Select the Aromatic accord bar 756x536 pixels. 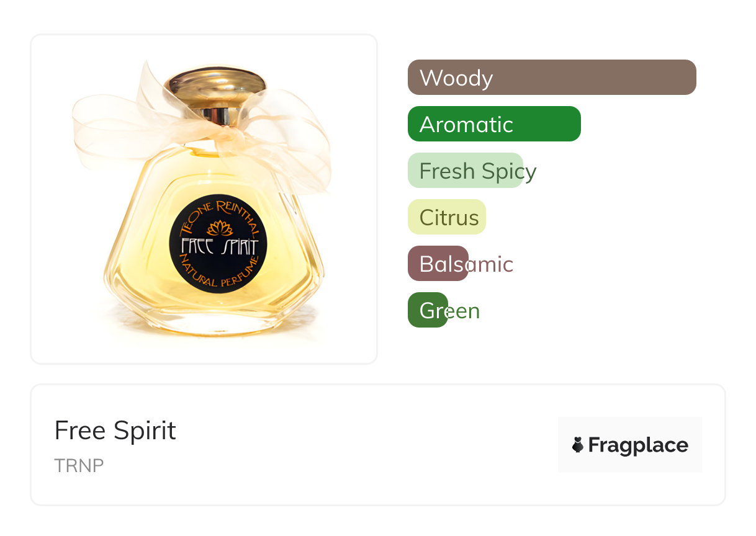click(x=494, y=124)
